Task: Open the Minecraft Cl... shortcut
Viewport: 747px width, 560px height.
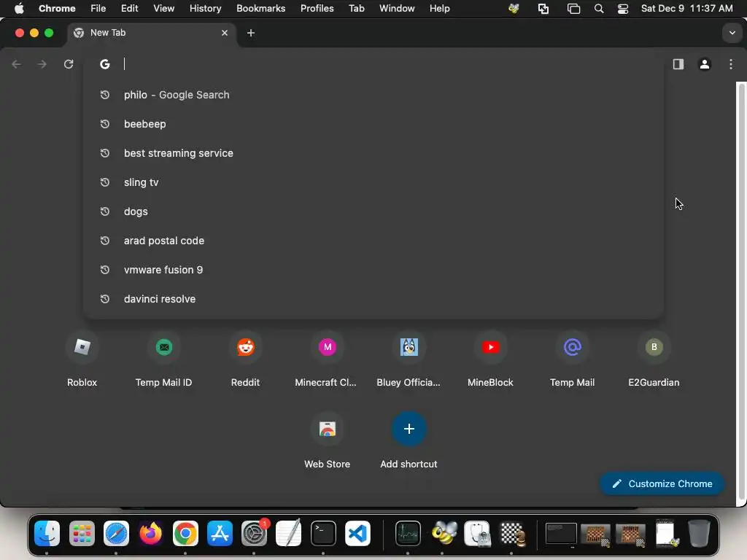Action: tap(328, 360)
